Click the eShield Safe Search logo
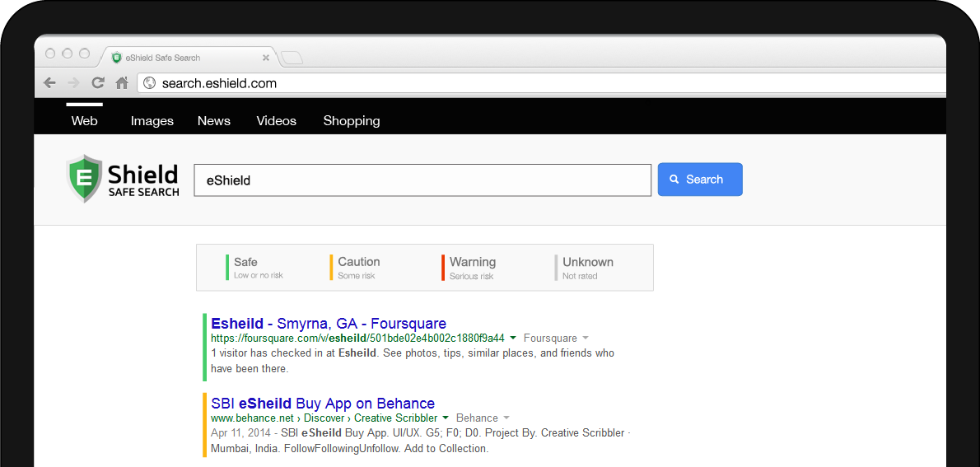Image resolution: width=980 pixels, height=467 pixels. (123, 180)
